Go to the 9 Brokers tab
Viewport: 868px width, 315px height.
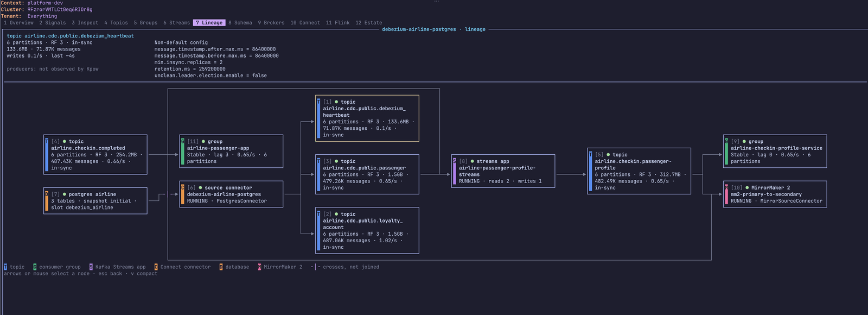[271, 23]
